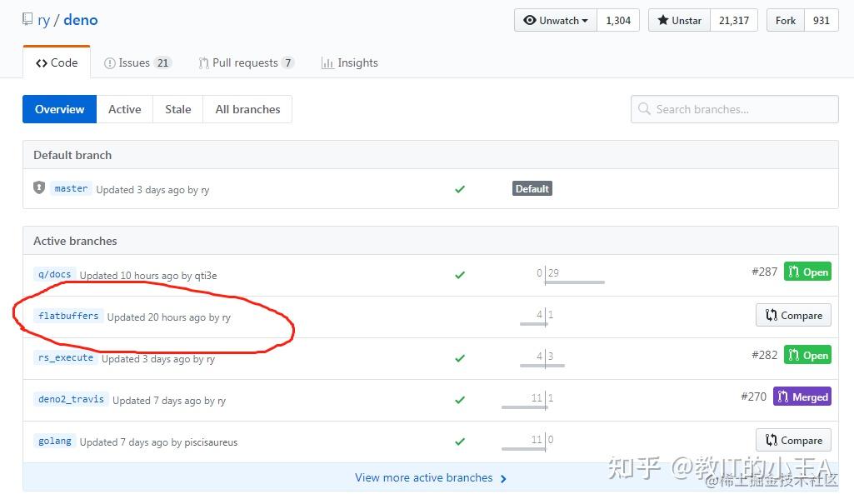This screenshot has width=854, height=504.
Task: Click the shield icon next to master branch
Action: (38, 188)
